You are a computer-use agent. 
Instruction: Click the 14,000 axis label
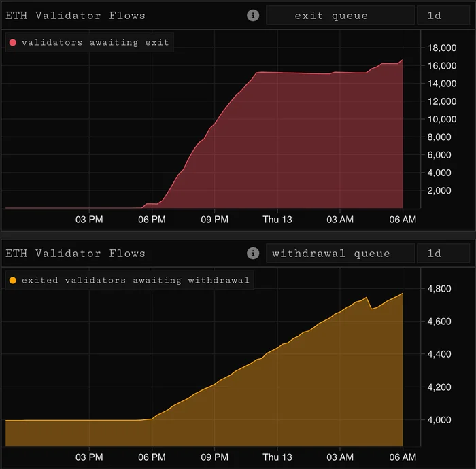(442, 84)
